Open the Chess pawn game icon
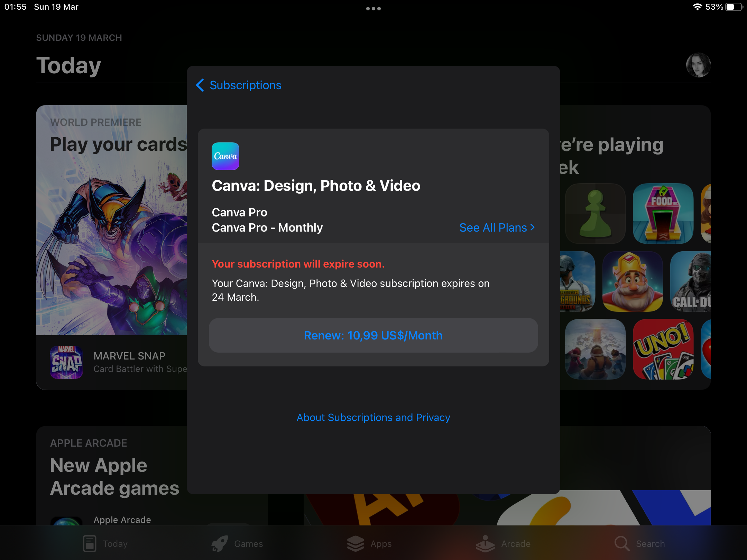 click(x=595, y=214)
